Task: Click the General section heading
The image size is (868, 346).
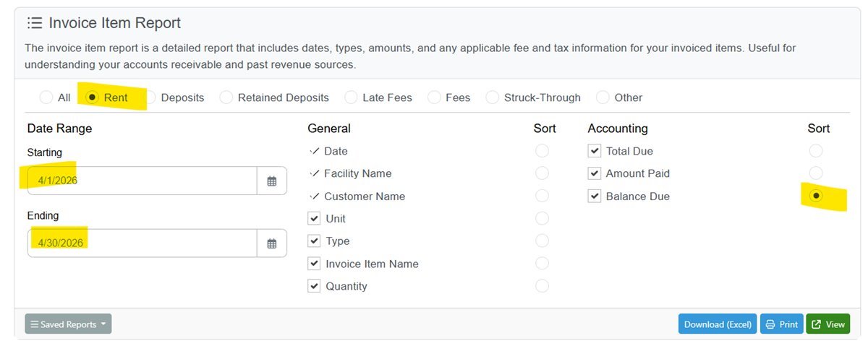Action: pos(329,129)
